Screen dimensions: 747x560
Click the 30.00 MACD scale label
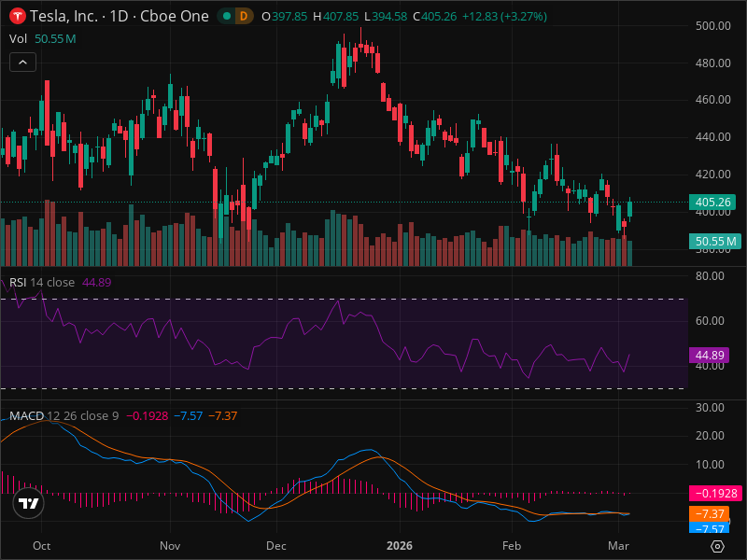pos(710,408)
